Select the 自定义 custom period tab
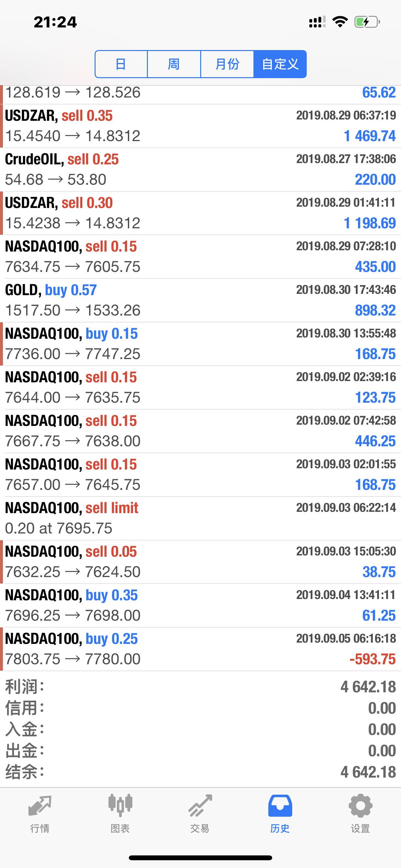The image size is (401, 868). pos(280,64)
